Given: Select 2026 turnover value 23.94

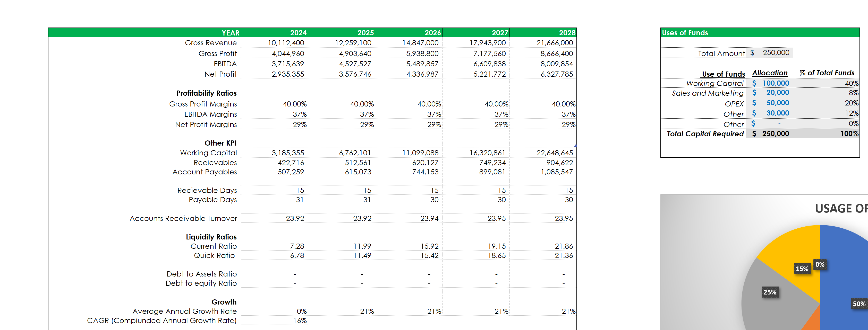Looking at the screenshot, I should pos(429,218).
